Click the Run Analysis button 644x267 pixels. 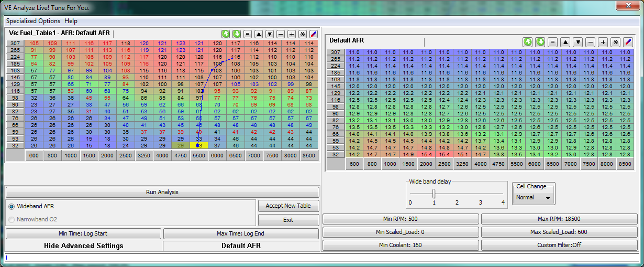[162, 193]
